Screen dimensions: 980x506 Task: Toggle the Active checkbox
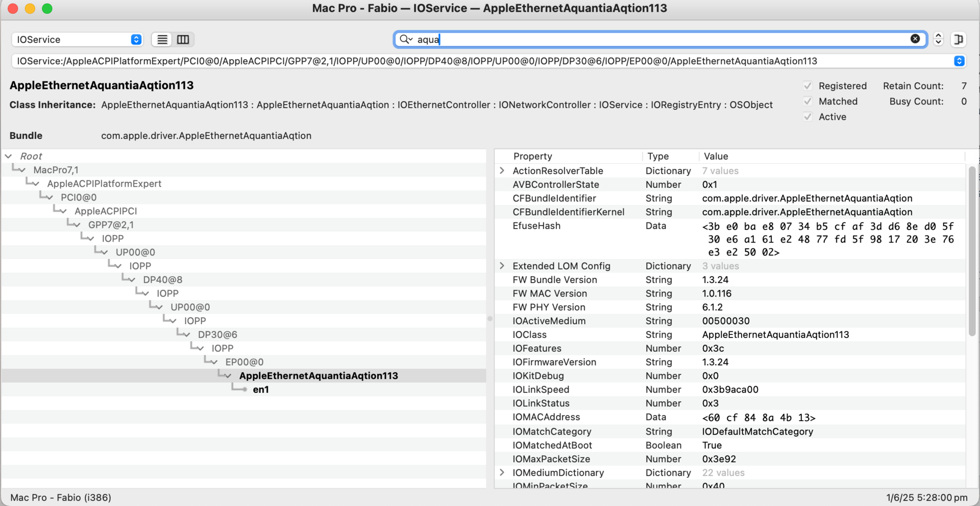tap(807, 117)
